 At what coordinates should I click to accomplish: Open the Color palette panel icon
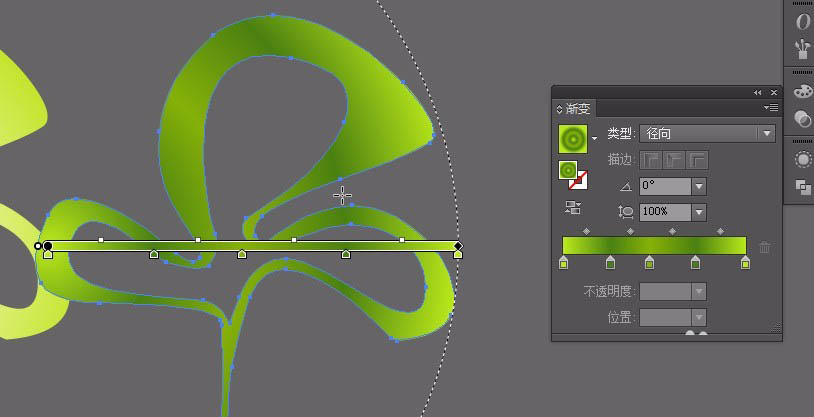pos(803,92)
